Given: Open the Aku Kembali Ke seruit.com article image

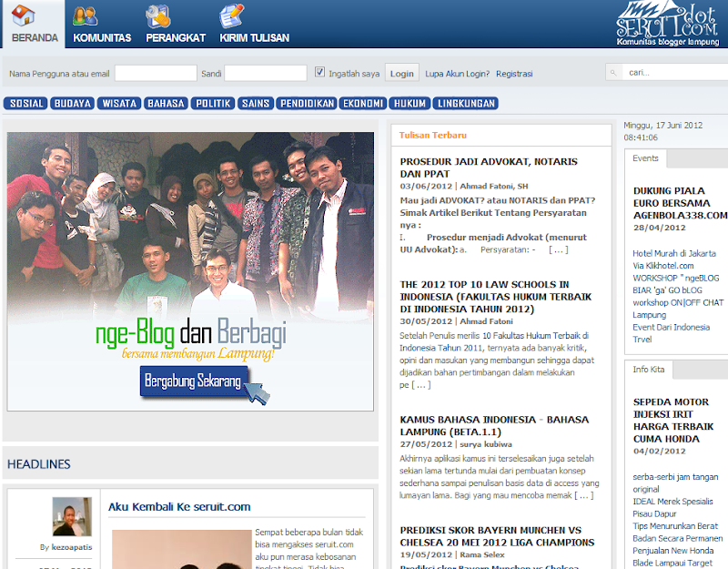Looking at the screenshot, I should point(182,550).
